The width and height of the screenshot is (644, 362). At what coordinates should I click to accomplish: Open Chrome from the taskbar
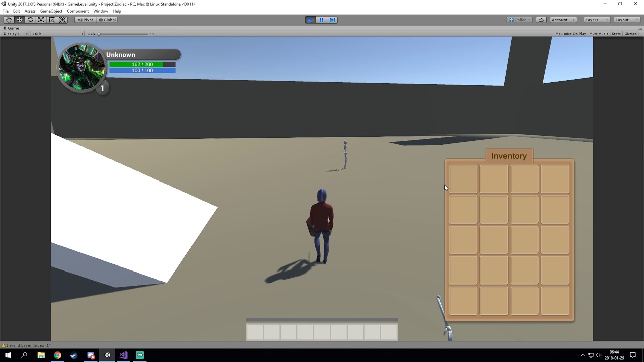[57, 355]
